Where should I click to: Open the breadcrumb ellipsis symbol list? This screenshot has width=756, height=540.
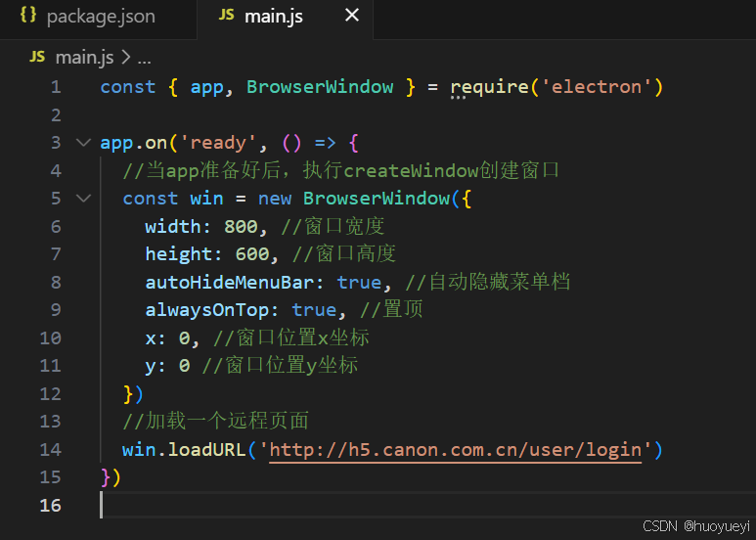pyautogui.click(x=144, y=60)
